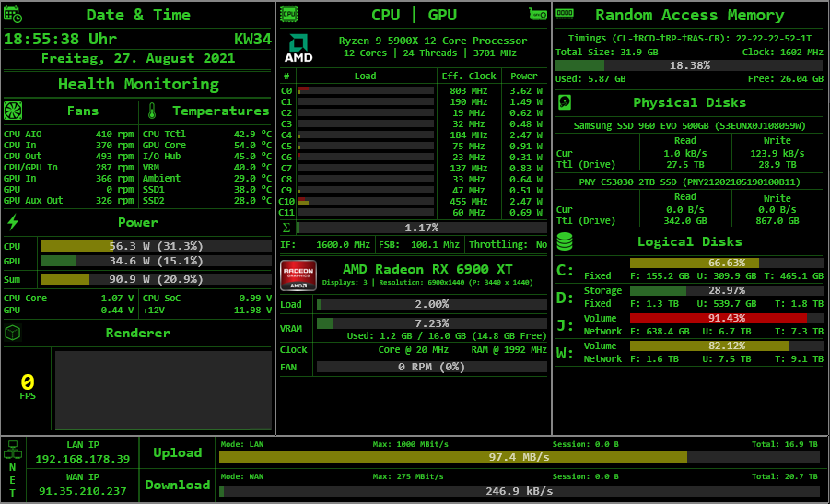Click the RAM usage bar showing 18.38%
The height and width of the screenshot is (504, 830).
[689, 65]
